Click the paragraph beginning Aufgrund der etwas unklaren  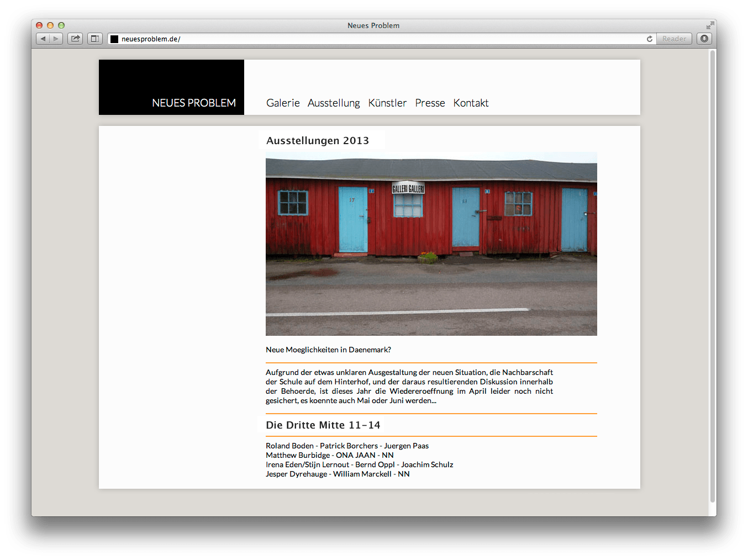409,386
